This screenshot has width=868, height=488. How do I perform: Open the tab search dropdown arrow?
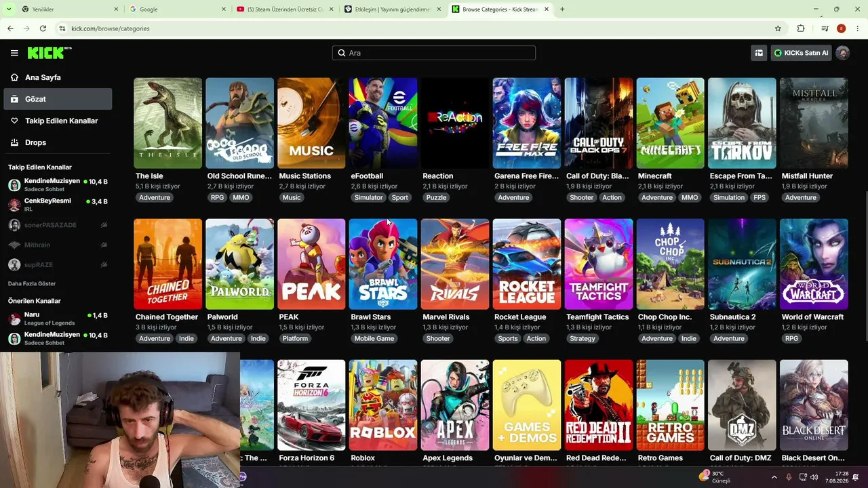9,9
